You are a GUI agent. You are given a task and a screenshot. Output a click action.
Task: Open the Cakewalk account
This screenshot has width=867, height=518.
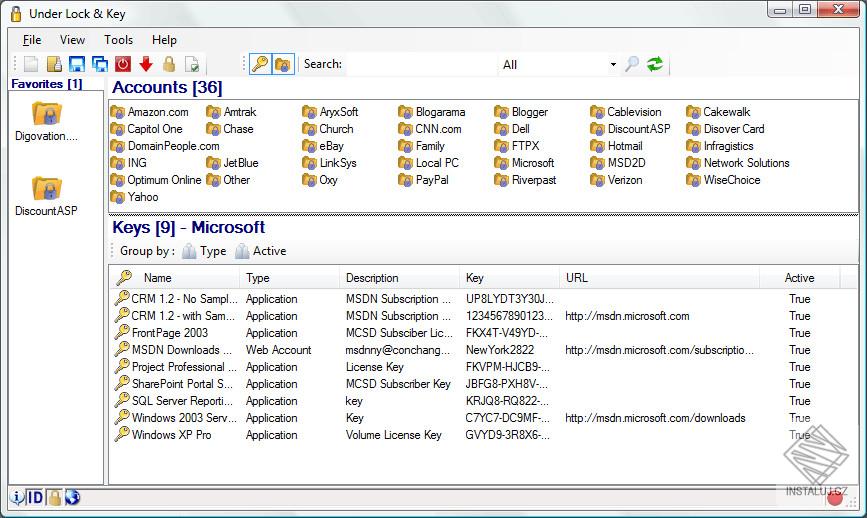pyautogui.click(x=718, y=112)
